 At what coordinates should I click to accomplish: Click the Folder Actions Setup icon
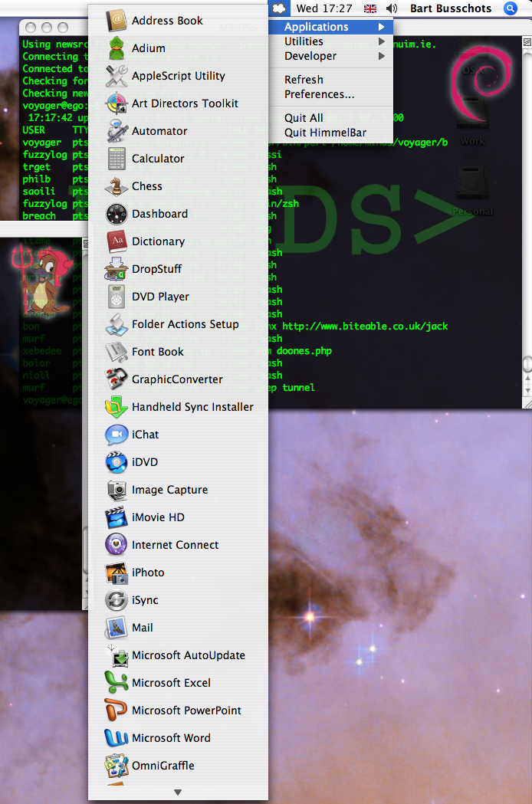tap(117, 324)
